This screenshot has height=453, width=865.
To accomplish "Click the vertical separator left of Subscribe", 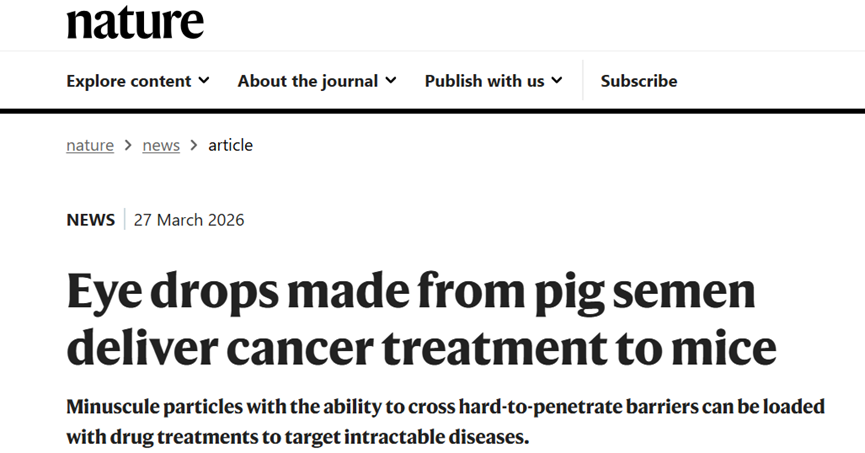I will (582, 81).
